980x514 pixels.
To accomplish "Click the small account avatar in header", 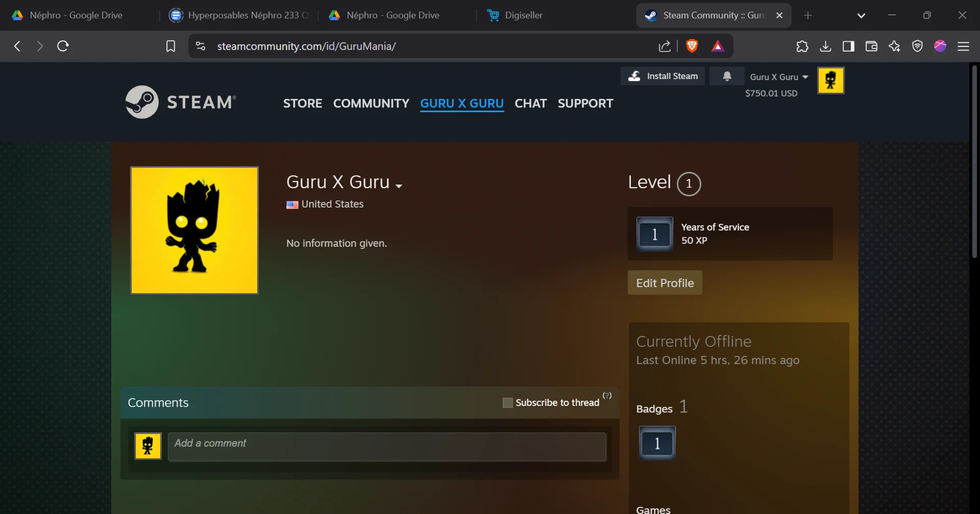I will [x=830, y=80].
